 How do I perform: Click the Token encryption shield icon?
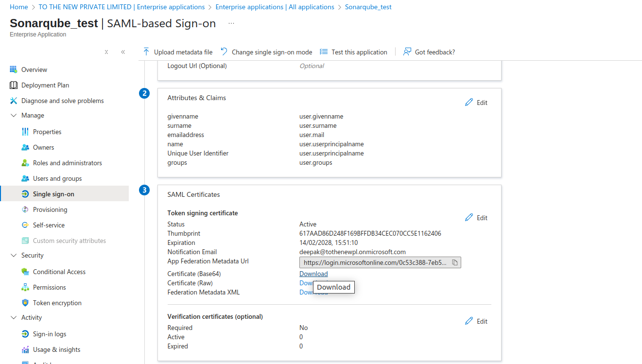tap(25, 303)
